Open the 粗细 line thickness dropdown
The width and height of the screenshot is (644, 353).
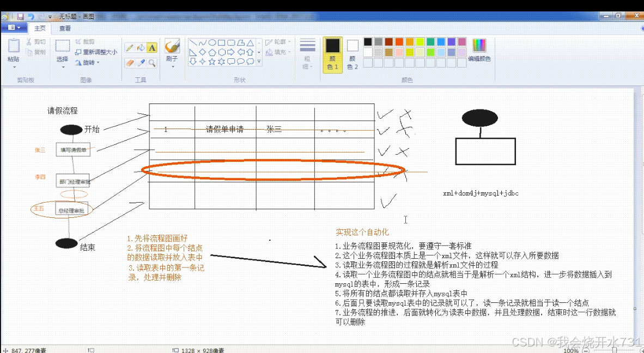pyautogui.click(x=307, y=57)
